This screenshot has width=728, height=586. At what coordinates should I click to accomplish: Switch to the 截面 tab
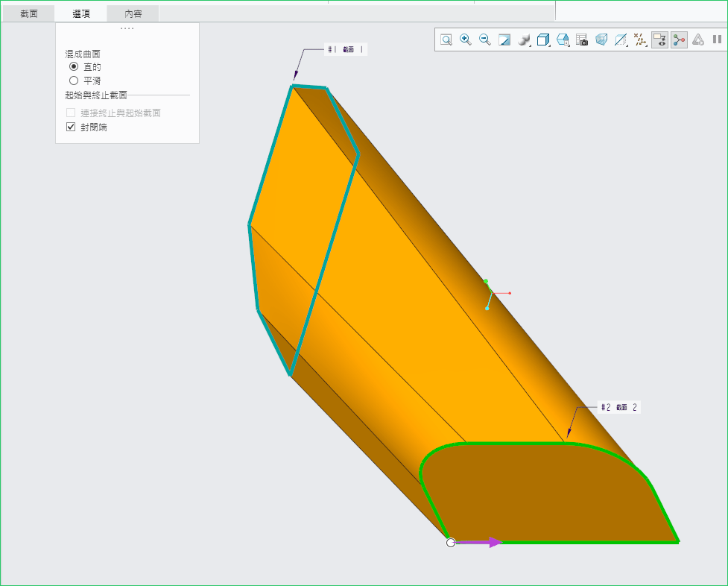29,13
